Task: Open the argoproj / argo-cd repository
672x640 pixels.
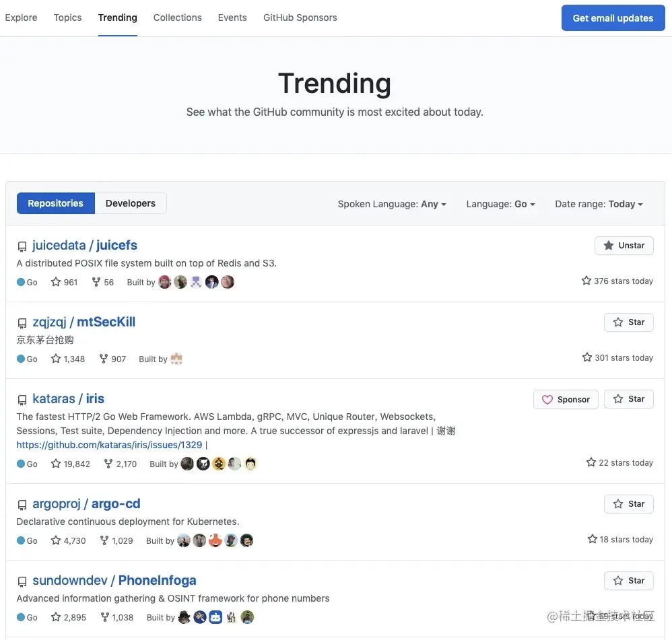Action: click(x=86, y=503)
